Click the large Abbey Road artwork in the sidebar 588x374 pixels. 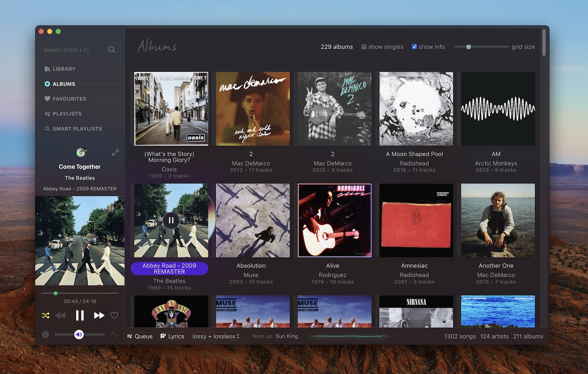coord(80,241)
